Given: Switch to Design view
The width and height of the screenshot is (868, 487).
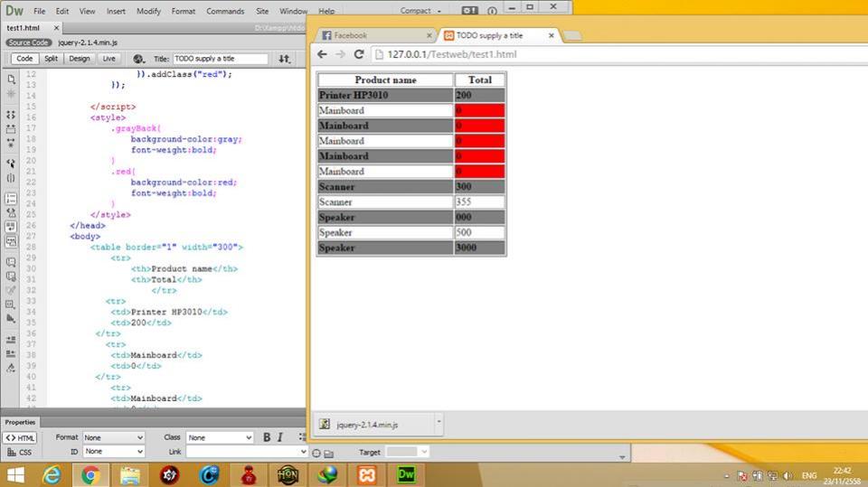Looking at the screenshot, I should (80, 59).
